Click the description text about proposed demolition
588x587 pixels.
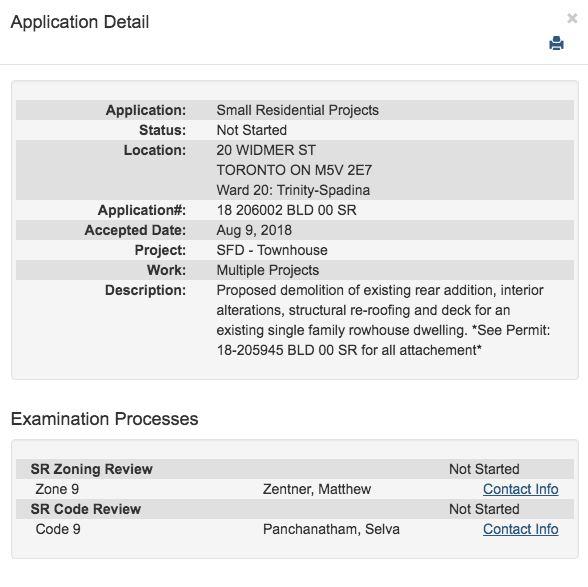click(383, 320)
